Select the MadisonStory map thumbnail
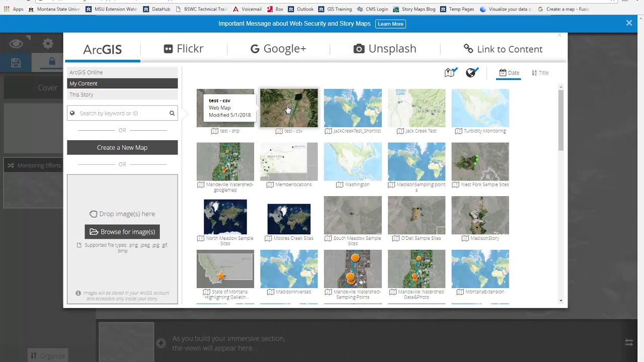This screenshot has width=644, height=362. (480, 215)
